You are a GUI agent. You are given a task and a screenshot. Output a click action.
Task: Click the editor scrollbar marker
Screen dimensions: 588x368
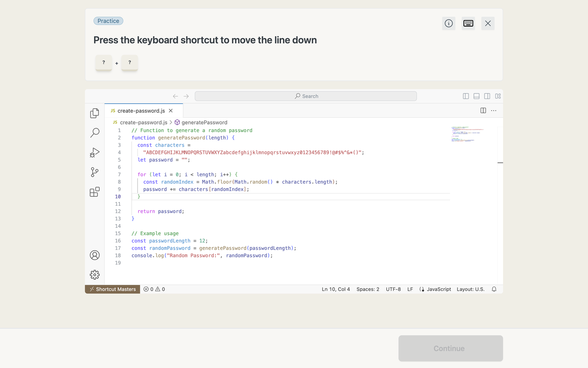500,163
